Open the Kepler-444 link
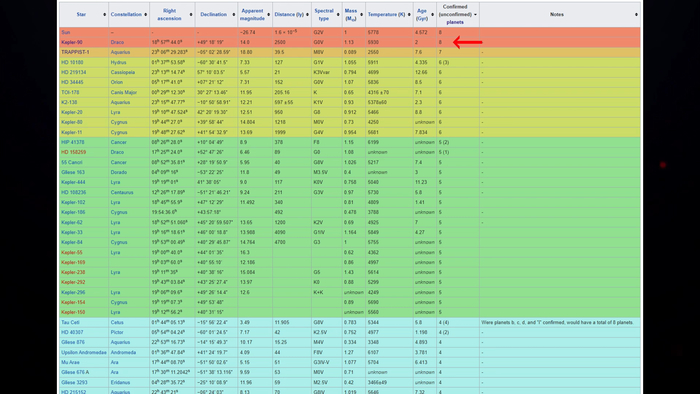The image size is (700, 394). 73,182
